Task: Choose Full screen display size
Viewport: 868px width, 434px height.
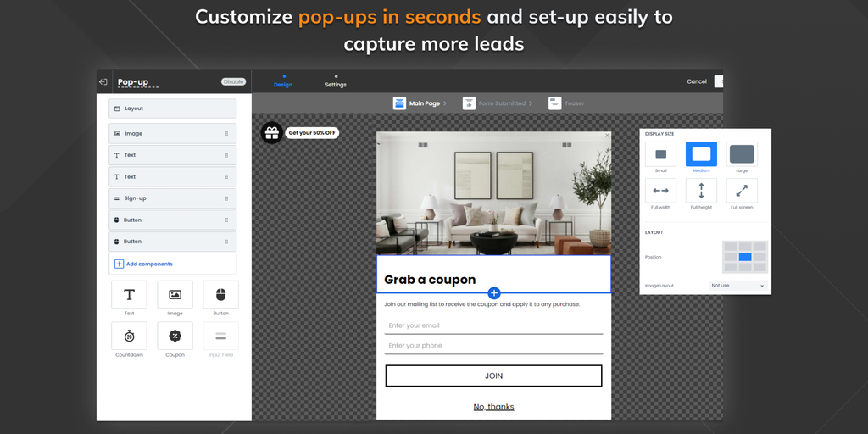Action: point(742,191)
